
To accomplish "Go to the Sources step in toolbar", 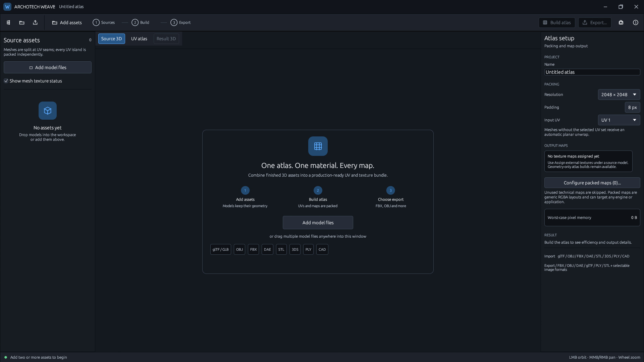I will (104, 22).
